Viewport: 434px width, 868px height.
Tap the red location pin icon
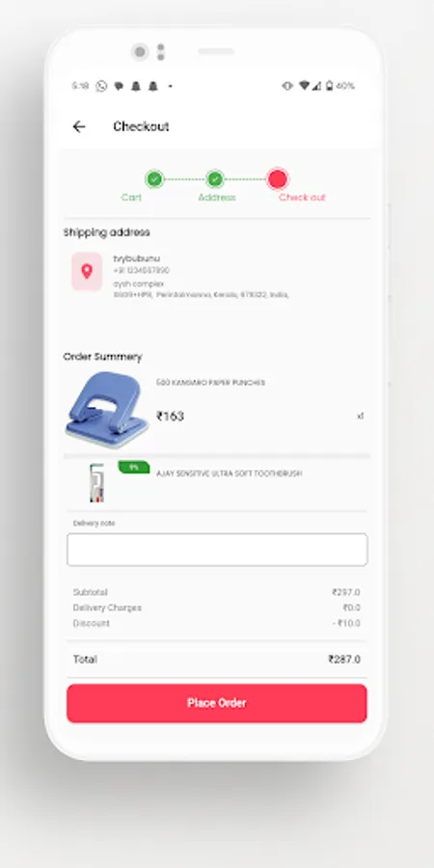pos(87,272)
